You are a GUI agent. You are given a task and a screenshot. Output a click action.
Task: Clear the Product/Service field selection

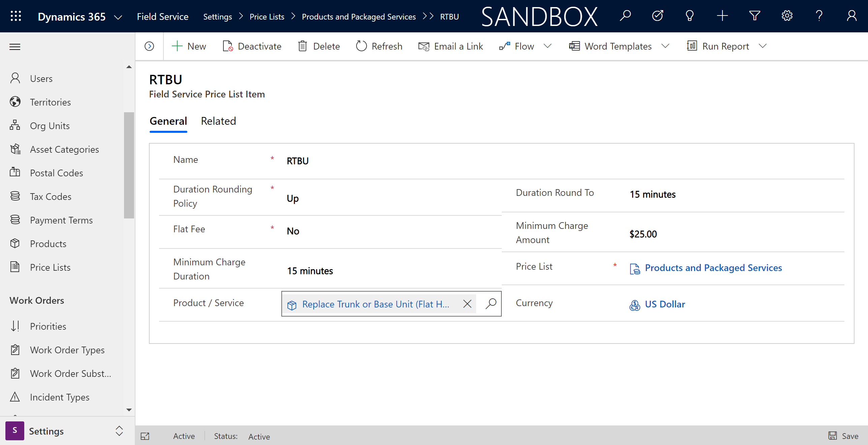point(467,304)
